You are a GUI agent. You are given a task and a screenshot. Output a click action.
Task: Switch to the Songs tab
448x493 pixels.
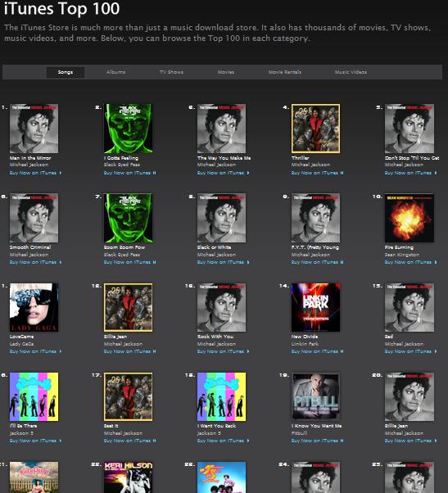[x=66, y=72]
